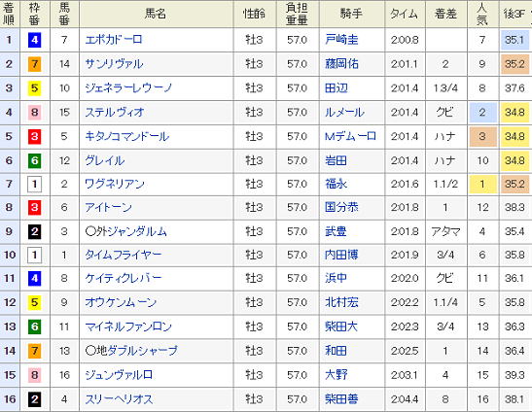Open the エポカドーロ horse page link
This screenshot has height=412, width=532.
[x=114, y=40]
